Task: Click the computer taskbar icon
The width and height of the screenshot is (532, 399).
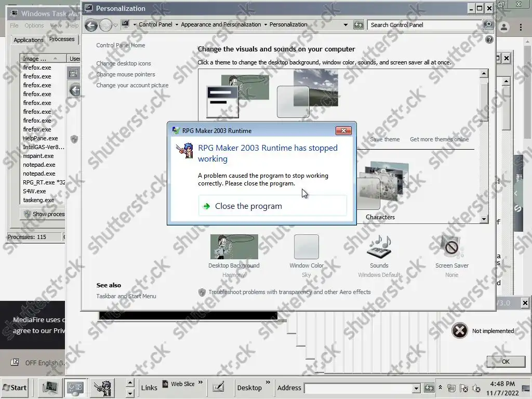Action: [x=50, y=388]
